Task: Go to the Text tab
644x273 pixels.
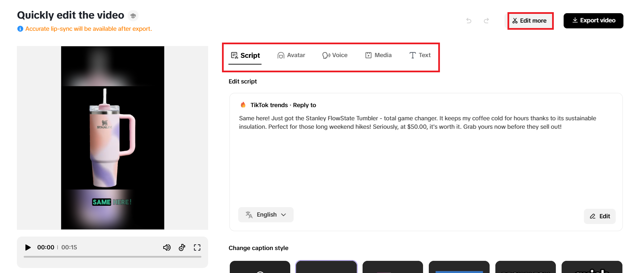Action: [420, 55]
